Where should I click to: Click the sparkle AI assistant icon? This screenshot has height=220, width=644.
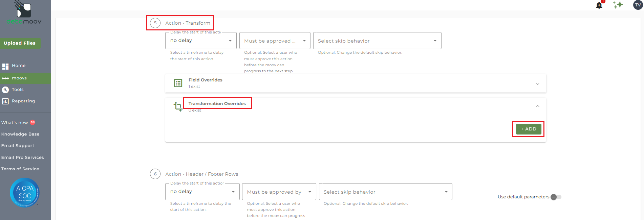pyautogui.click(x=618, y=5)
